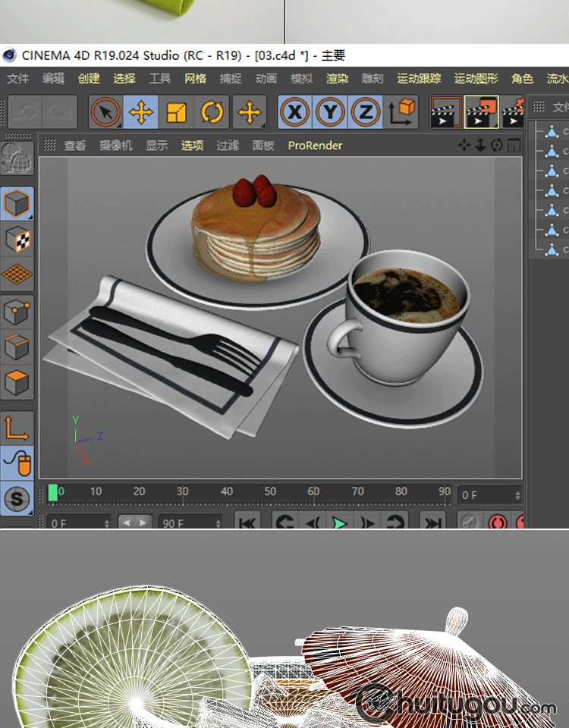Select the Scale tool
Image resolution: width=569 pixels, height=728 pixels.
click(177, 113)
